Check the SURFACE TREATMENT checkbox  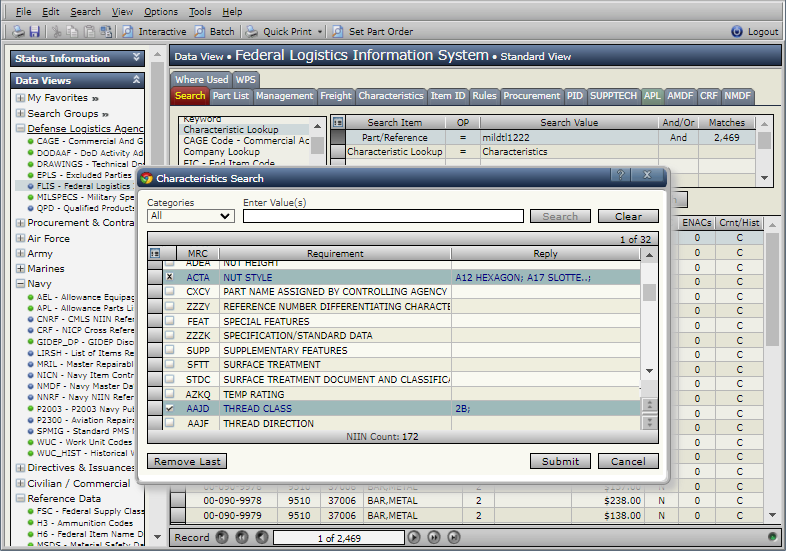point(169,364)
